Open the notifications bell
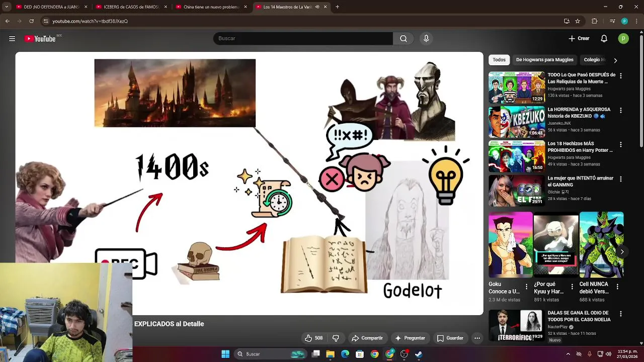The height and width of the screenshot is (362, 644). [x=604, y=39]
